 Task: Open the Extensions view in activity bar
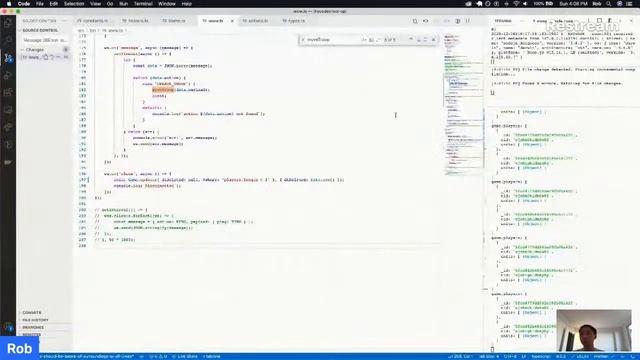coord(8,92)
